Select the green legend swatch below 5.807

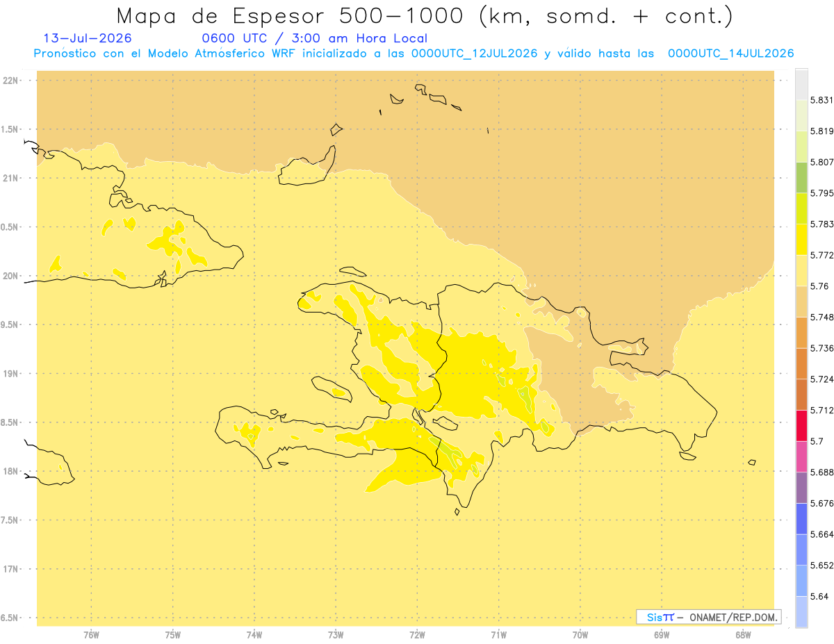pos(801,177)
